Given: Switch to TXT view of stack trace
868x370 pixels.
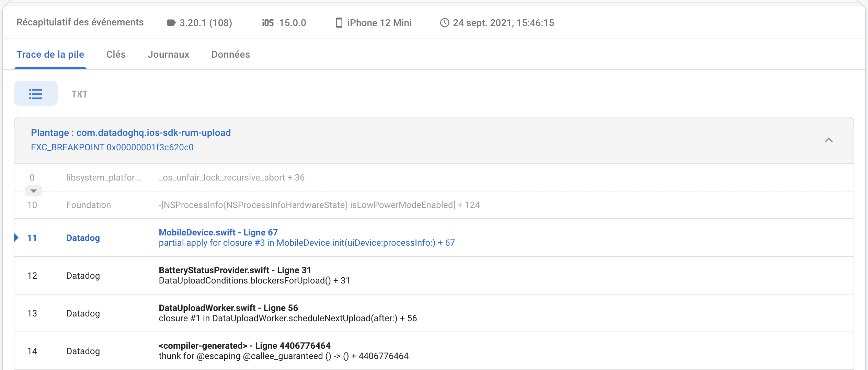Looking at the screenshot, I should click(x=80, y=94).
